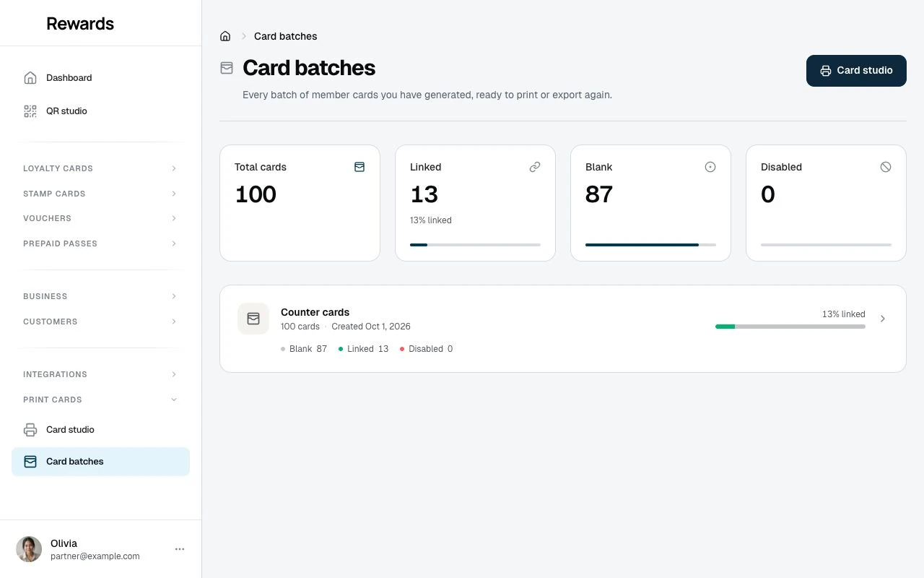Click the 'Blank 87' status in batch row
This screenshot has width=924, height=578.
(304, 349)
